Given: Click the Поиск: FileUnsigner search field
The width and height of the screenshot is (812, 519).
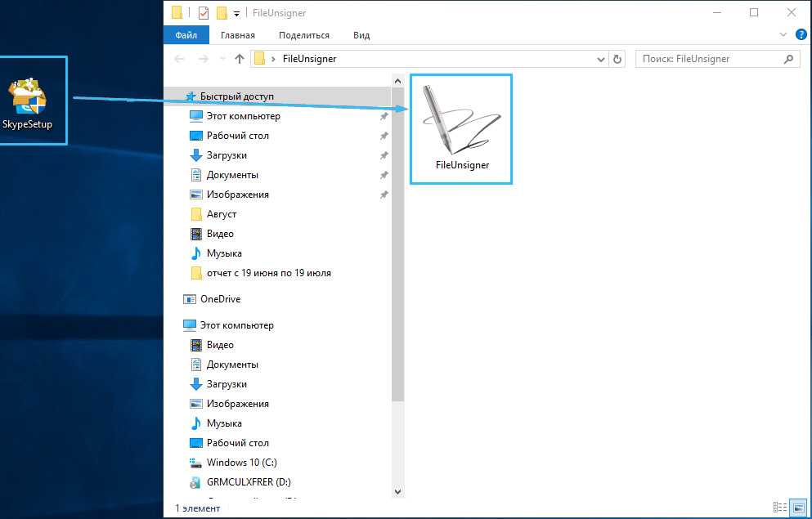Looking at the screenshot, I should (x=707, y=59).
